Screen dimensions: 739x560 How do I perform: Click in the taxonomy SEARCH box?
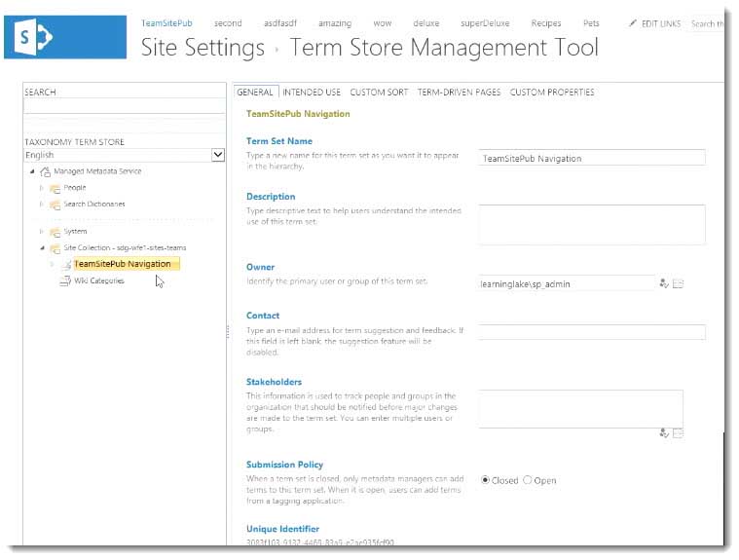click(125, 105)
